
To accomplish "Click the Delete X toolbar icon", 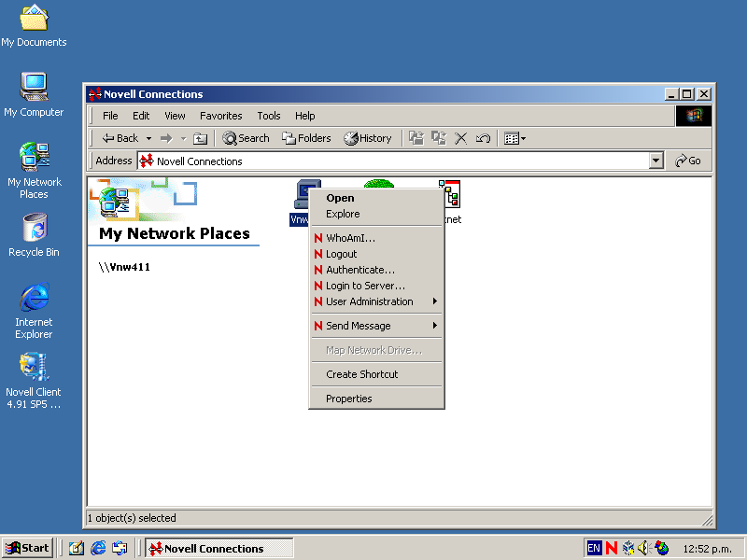I will 460,138.
